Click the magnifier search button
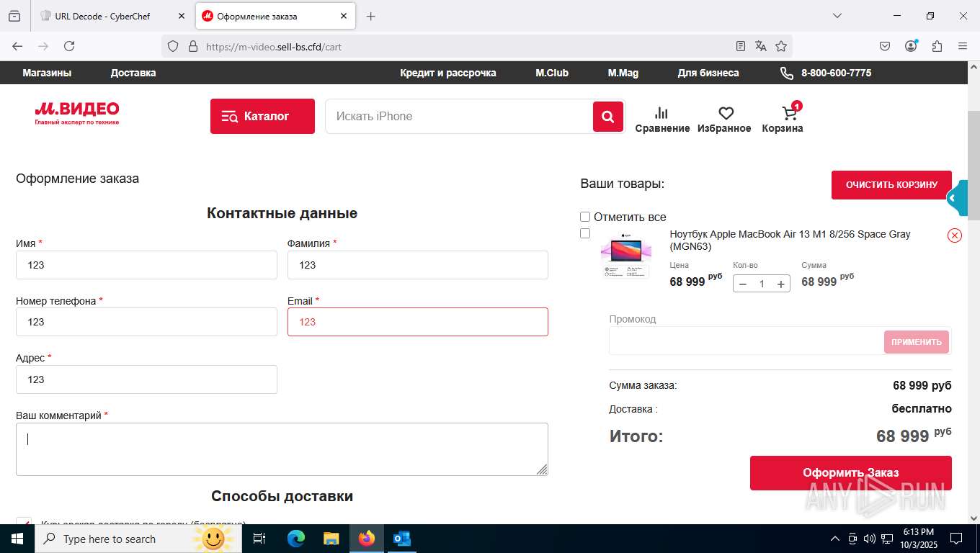 (608, 117)
